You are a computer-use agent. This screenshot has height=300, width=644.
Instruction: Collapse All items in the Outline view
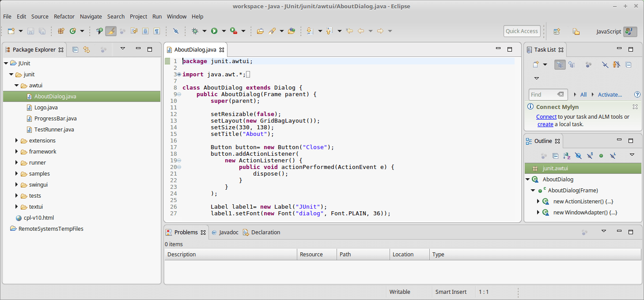point(555,155)
